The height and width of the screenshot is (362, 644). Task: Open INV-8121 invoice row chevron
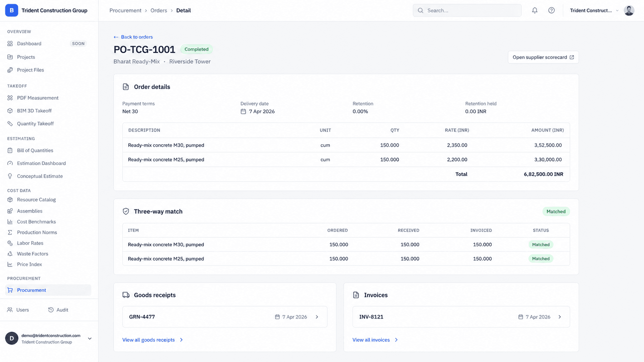[560, 317]
